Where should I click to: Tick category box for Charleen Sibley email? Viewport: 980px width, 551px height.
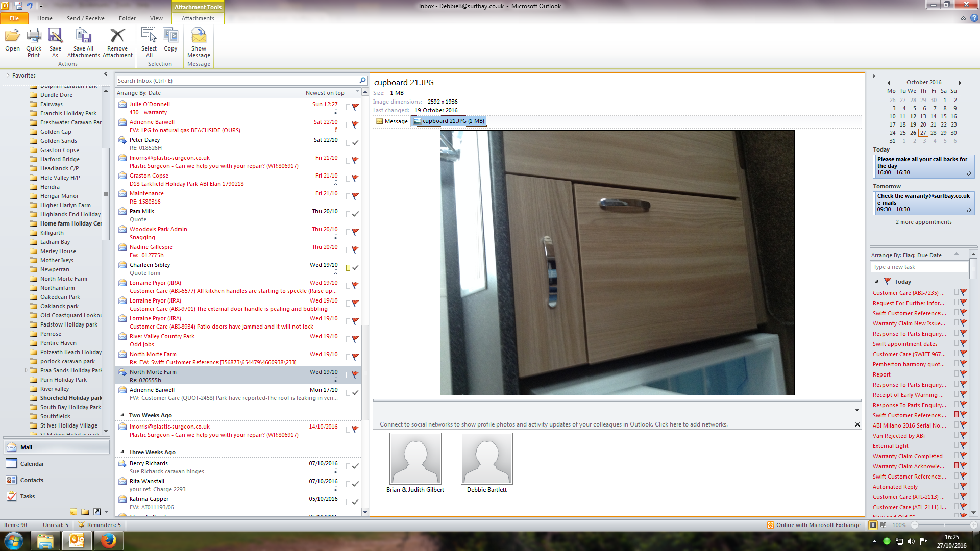(348, 267)
